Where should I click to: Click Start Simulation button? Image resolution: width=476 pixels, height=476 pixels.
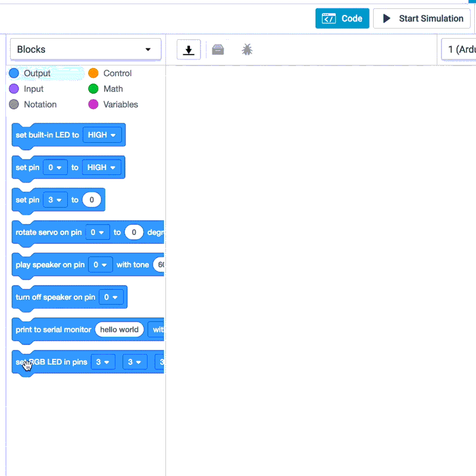421,18
